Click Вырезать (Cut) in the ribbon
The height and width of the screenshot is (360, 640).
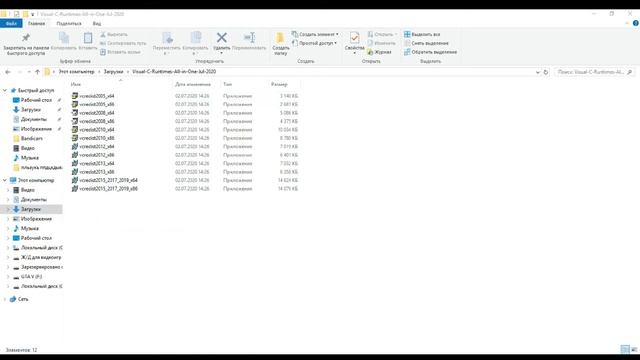[x=114, y=35]
